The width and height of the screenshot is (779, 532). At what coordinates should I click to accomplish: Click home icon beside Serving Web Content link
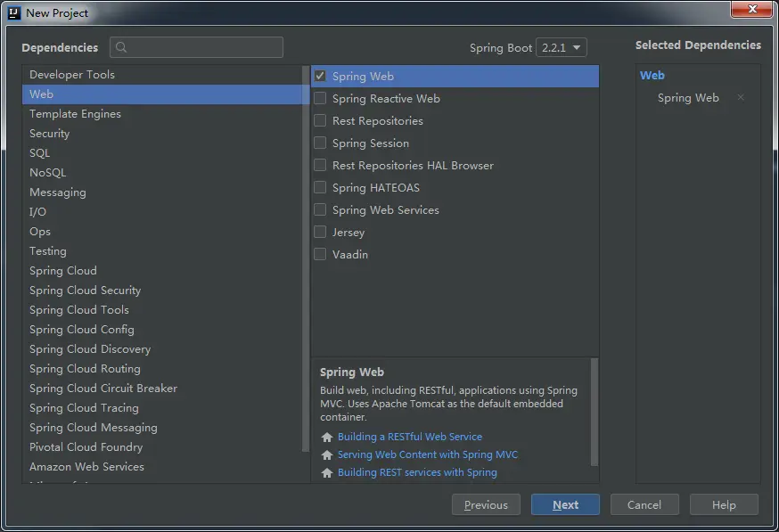click(327, 455)
